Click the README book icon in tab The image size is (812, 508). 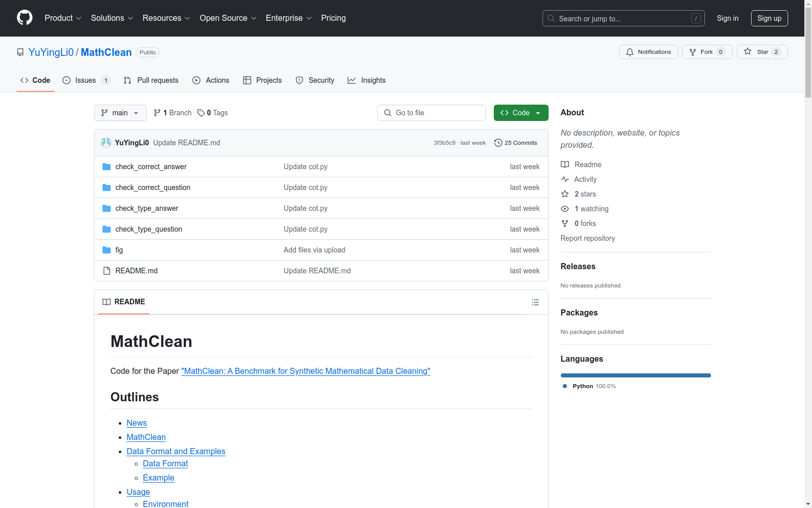tap(107, 302)
